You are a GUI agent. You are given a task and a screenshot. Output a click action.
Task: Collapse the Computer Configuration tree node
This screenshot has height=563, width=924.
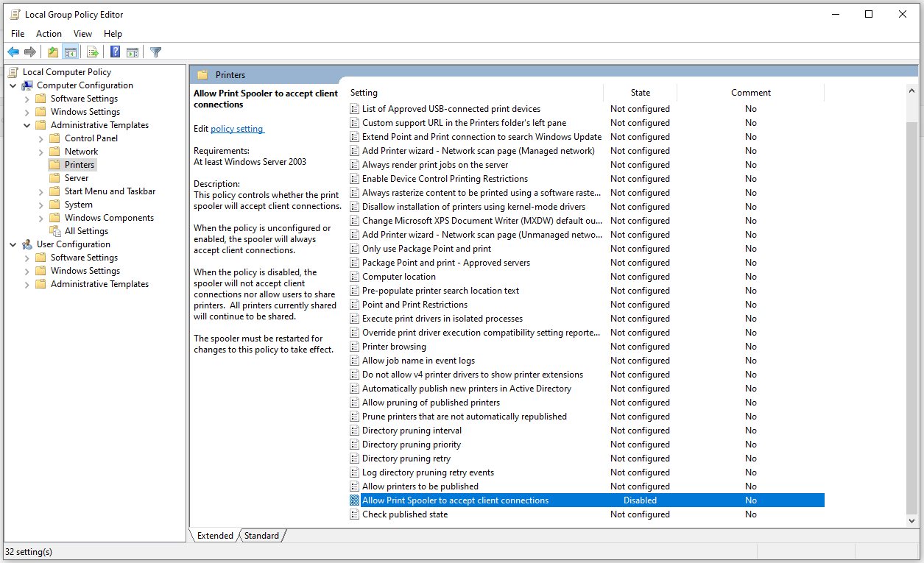click(x=13, y=85)
